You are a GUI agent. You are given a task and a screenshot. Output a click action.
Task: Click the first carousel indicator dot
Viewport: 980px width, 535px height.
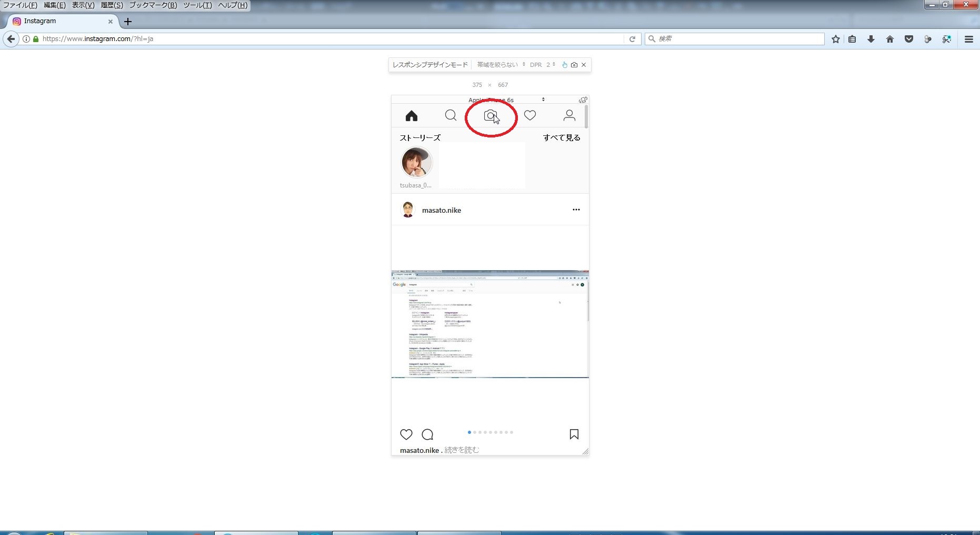(x=469, y=432)
